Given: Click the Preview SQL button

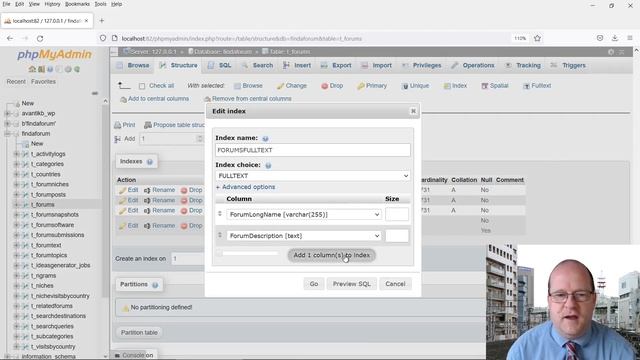Looking at the screenshot, I should point(351,284).
